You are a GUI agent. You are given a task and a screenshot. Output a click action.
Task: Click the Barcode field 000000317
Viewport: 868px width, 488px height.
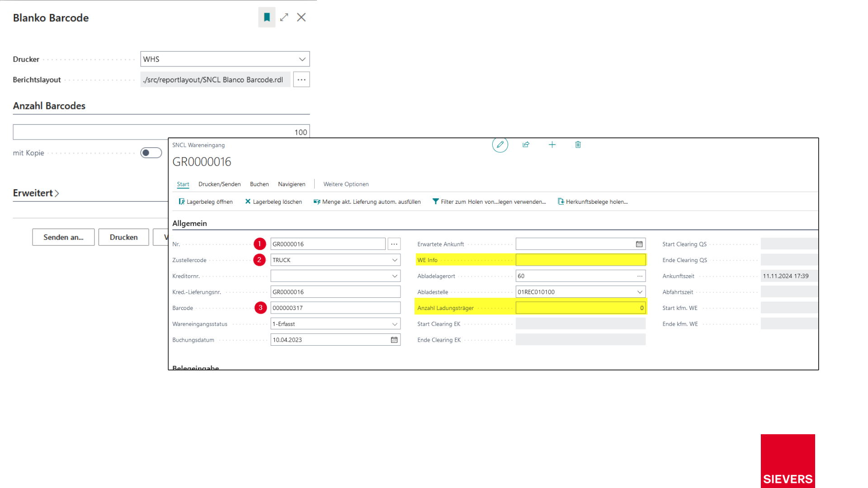pos(335,308)
